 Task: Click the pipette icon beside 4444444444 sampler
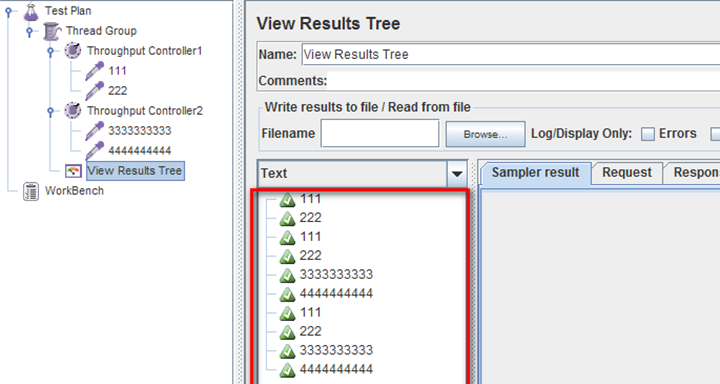95,151
